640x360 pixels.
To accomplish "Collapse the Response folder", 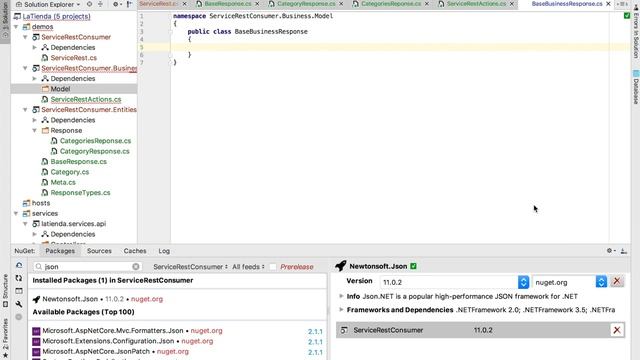I will (x=35, y=131).
